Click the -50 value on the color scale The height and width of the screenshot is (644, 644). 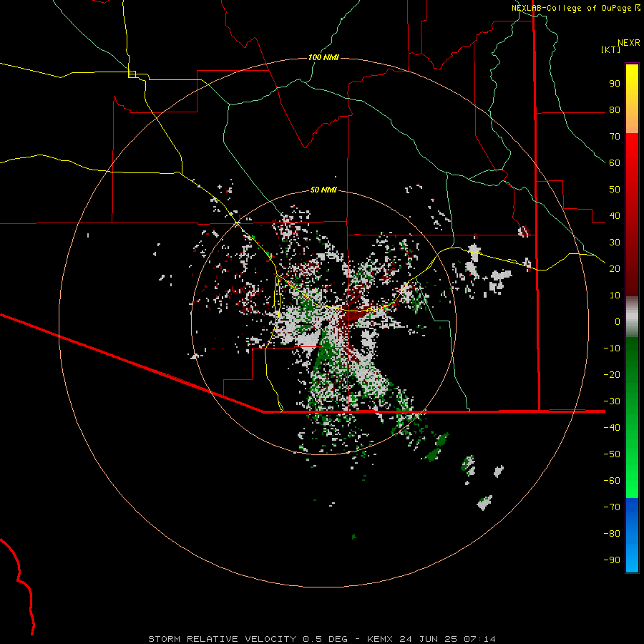click(612, 454)
